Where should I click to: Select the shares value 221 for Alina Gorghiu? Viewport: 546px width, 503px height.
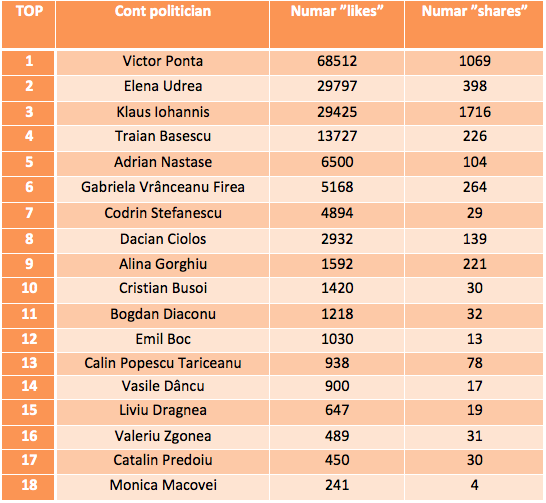click(474, 265)
